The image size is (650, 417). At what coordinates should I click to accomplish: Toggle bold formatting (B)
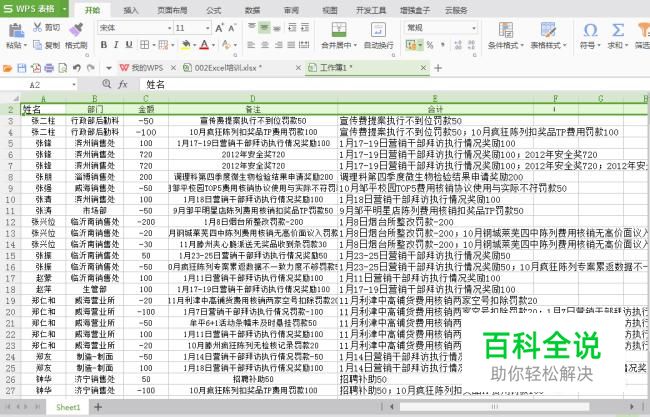[x=104, y=45]
